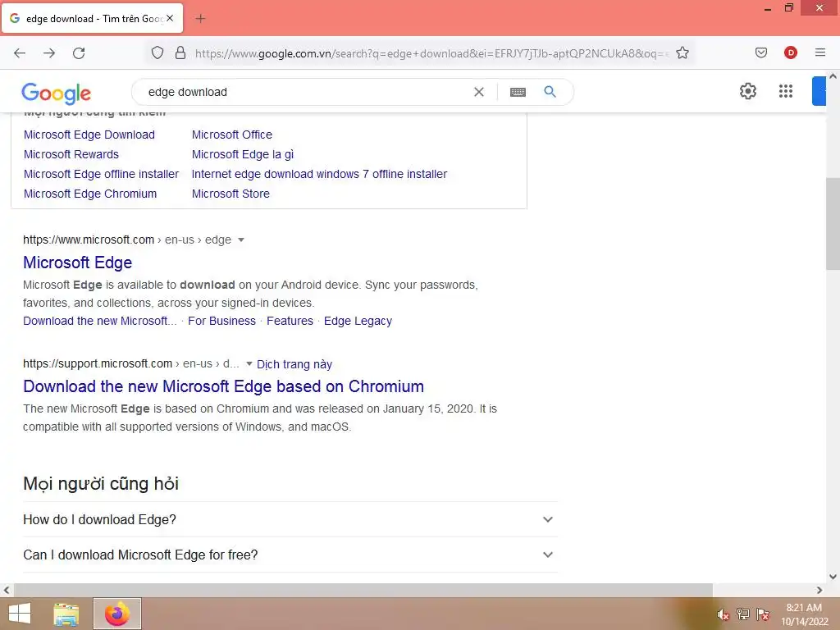Open "Download the new Microsoft..." sitelink
This screenshot has width=840, height=630.
point(99,321)
